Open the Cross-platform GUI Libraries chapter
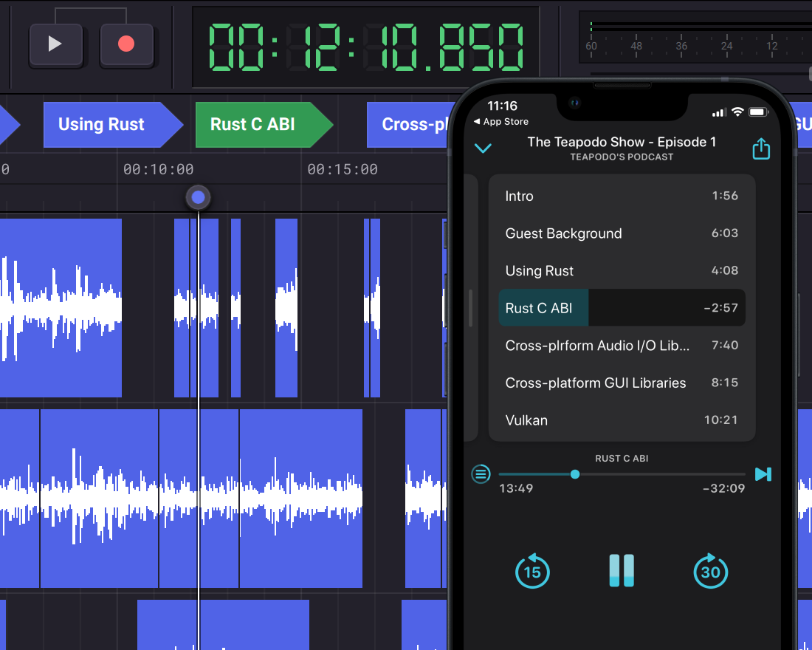This screenshot has height=650, width=812. pyautogui.click(x=622, y=383)
